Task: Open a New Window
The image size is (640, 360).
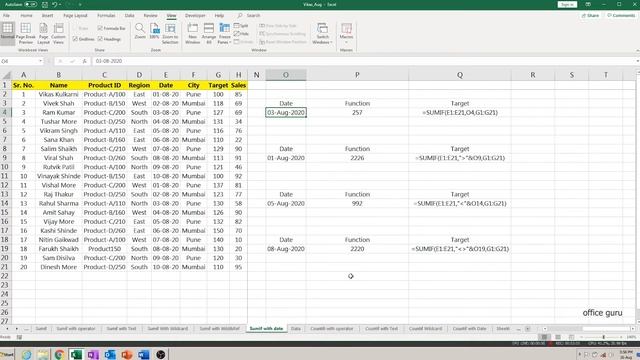Action: 192,33
